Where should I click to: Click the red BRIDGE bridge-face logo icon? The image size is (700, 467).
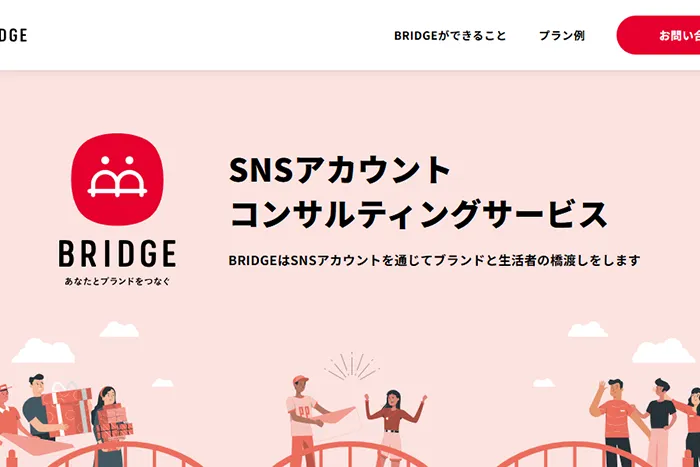coord(117,179)
